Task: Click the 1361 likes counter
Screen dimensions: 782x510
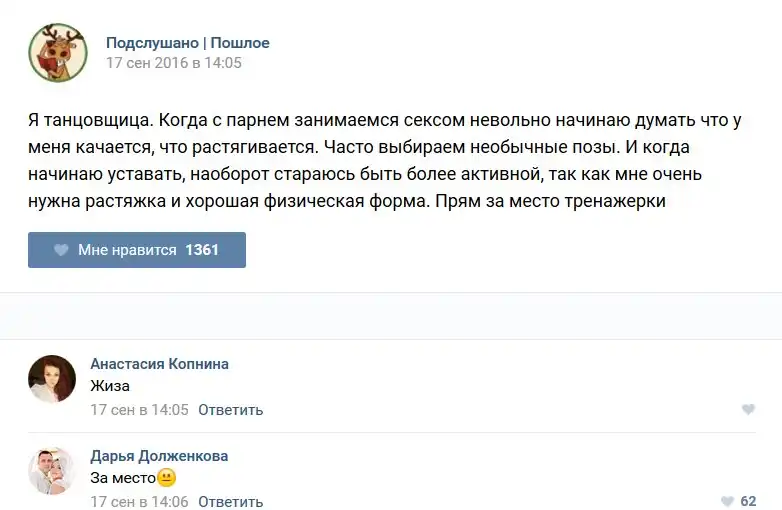Action: tap(202, 250)
